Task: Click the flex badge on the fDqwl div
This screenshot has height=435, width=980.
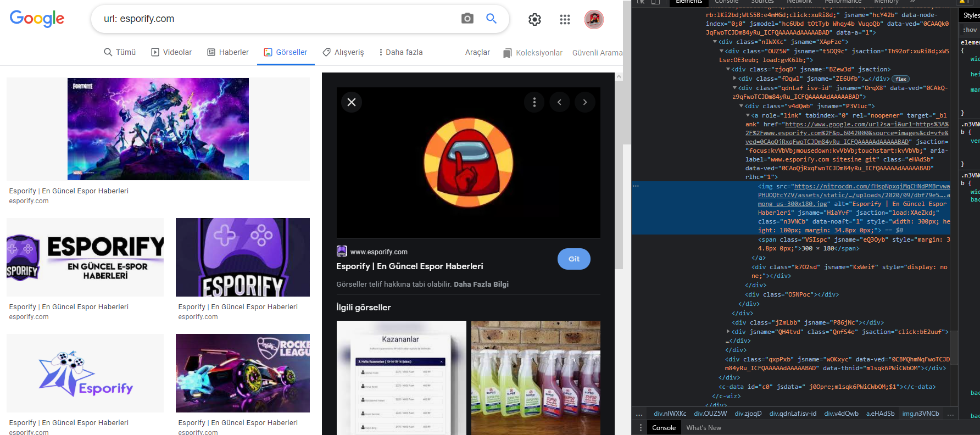Action: pos(901,79)
